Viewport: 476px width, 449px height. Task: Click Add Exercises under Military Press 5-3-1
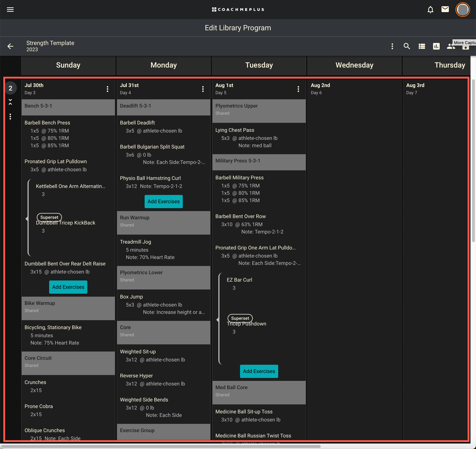[259, 371]
